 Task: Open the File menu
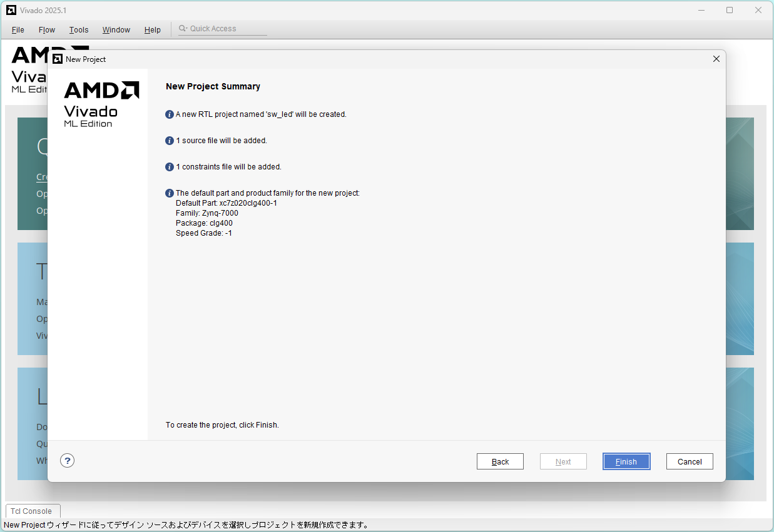(x=18, y=30)
